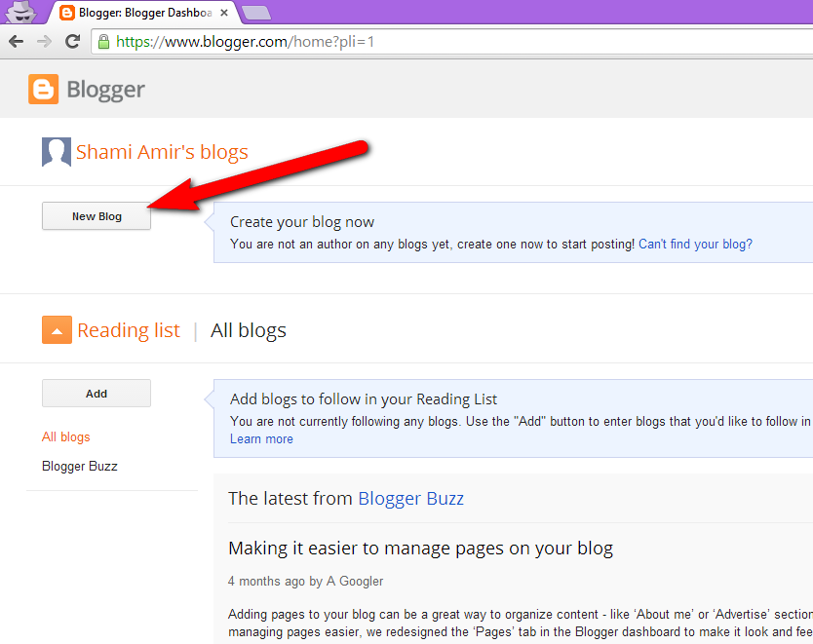Click the Shami Amir profile avatar
Screen dimensions: 813x644
point(56,152)
